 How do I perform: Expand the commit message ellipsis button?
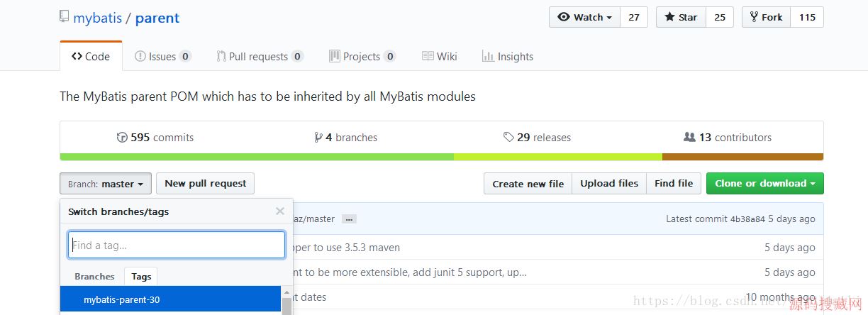[x=349, y=219]
